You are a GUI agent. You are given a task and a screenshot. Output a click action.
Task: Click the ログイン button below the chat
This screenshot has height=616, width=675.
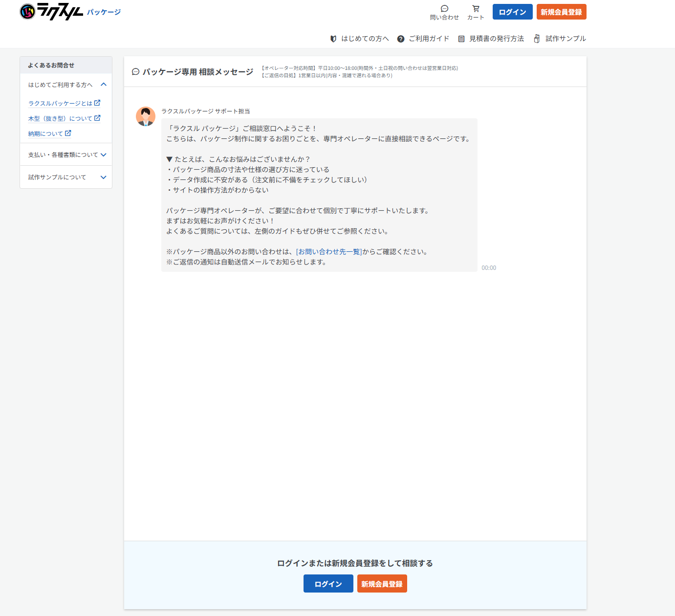pos(328,584)
